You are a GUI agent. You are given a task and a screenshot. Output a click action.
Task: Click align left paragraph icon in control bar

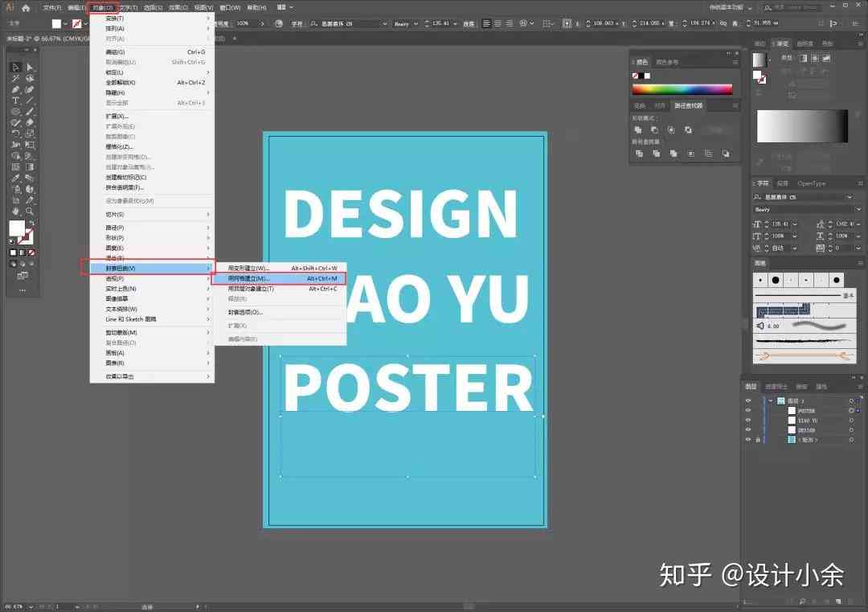(486, 23)
